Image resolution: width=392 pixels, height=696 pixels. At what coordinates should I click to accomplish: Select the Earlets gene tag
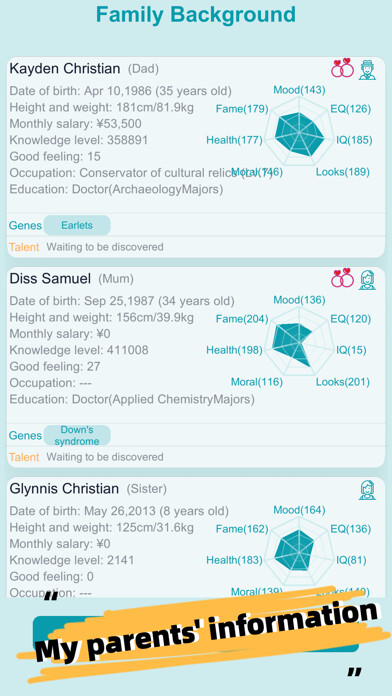point(77,225)
